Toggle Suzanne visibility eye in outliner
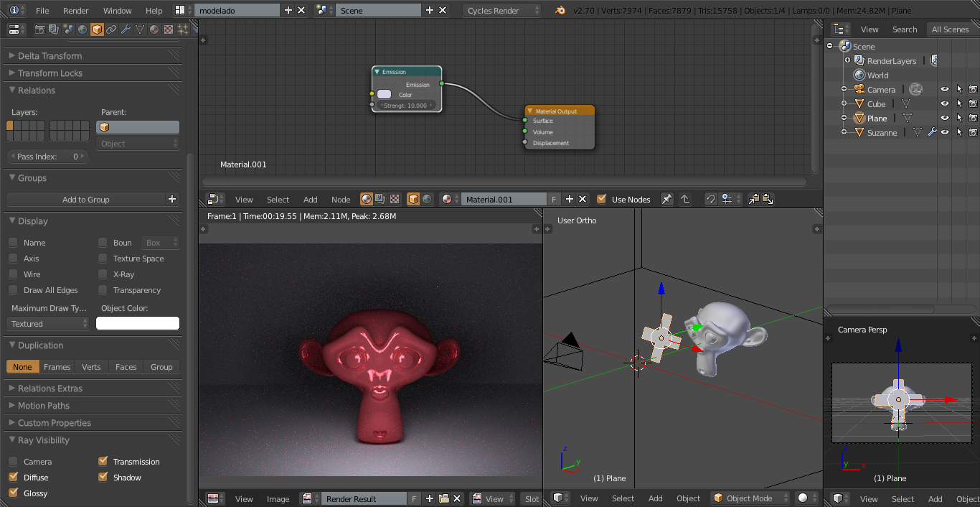The width and height of the screenshot is (980, 507). tap(945, 132)
